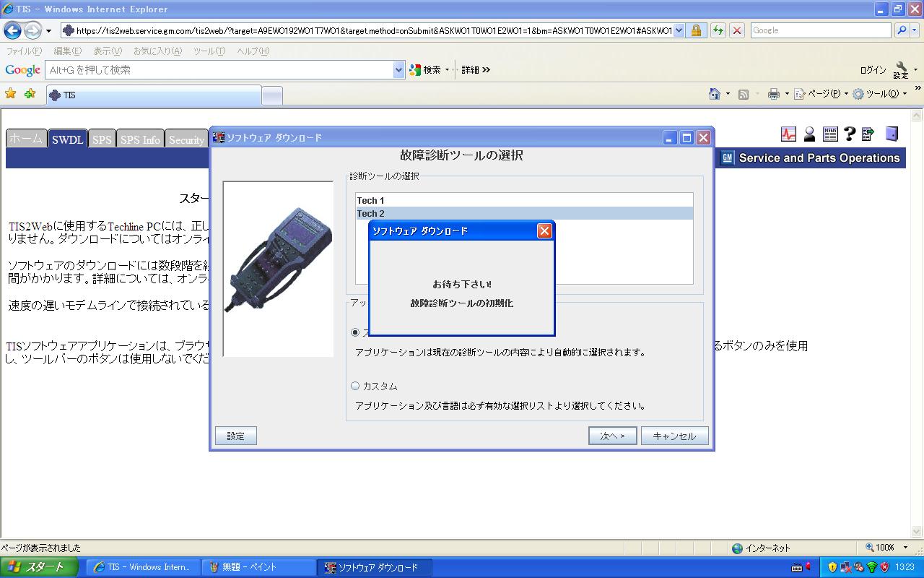Image resolution: width=924 pixels, height=578 pixels.
Task: Click the address bar URL field
Action: tap(367, 31)
